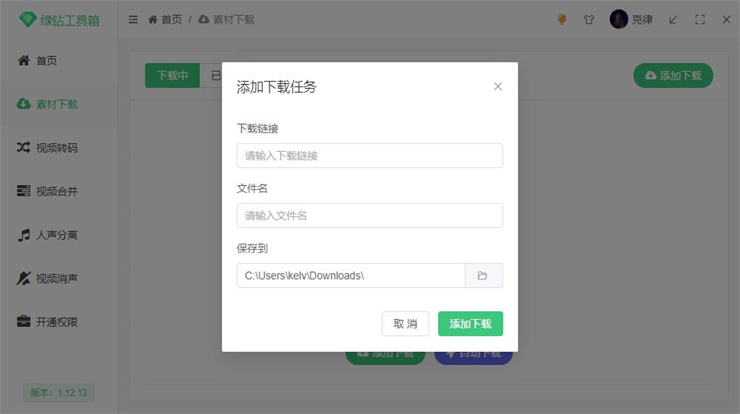
Task: Open 视频消声 in the sidebar
Action: click(59, 279)
